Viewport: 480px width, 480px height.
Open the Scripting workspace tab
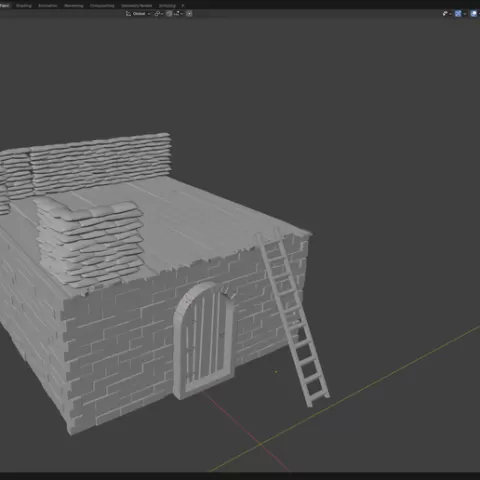(x=167, y=6)
